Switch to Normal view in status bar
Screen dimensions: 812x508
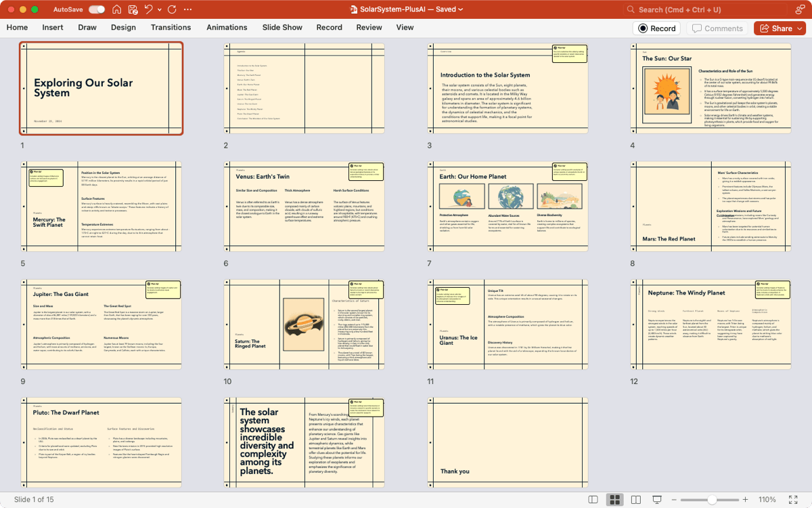pyautogui.click(x=593, y=500)
